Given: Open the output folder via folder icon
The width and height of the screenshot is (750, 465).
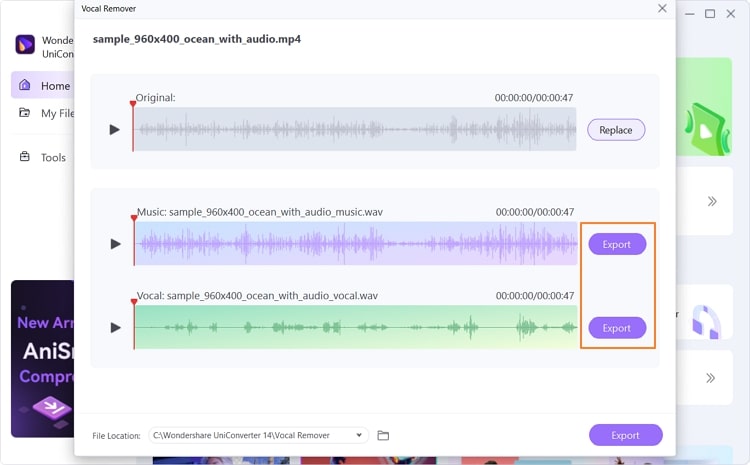Looking at the screenshot, I should (x=383, y=435).
